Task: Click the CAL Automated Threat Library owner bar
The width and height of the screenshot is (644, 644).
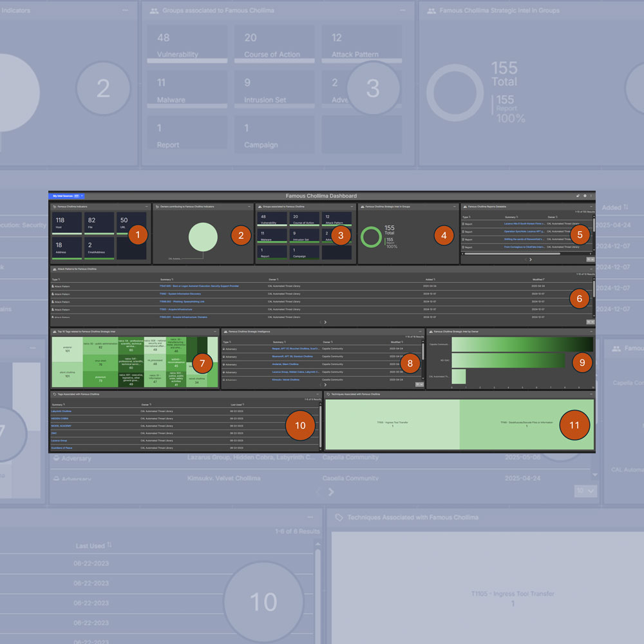Action: click(459, 377)
